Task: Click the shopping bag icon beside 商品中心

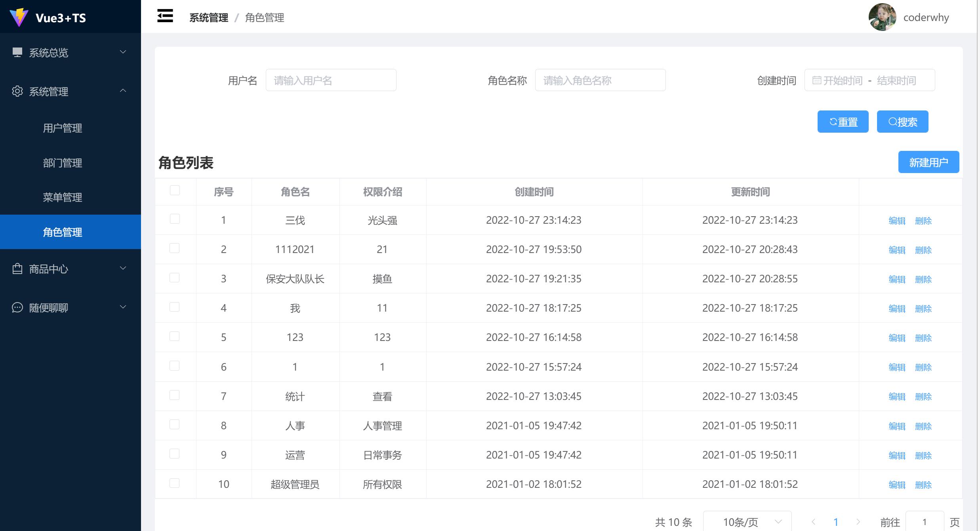Action: pos(17,268)
